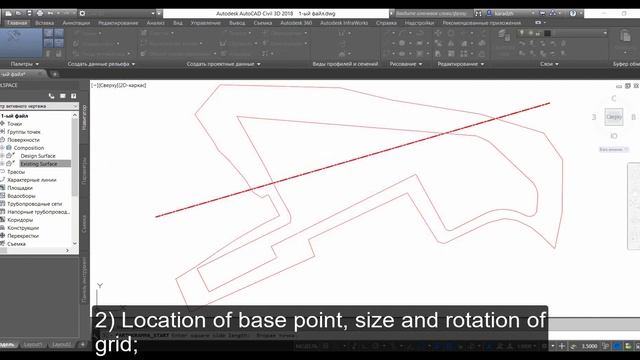The height and width of the screenshot is (360, 640).
Task: Switch to the Съемка ribbon tab
Action: pos(262,23)
